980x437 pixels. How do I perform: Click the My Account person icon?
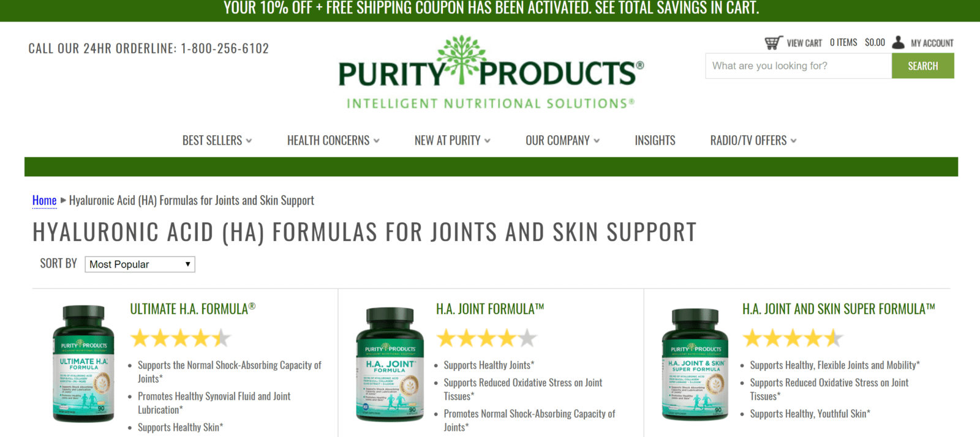click(898, 42)
